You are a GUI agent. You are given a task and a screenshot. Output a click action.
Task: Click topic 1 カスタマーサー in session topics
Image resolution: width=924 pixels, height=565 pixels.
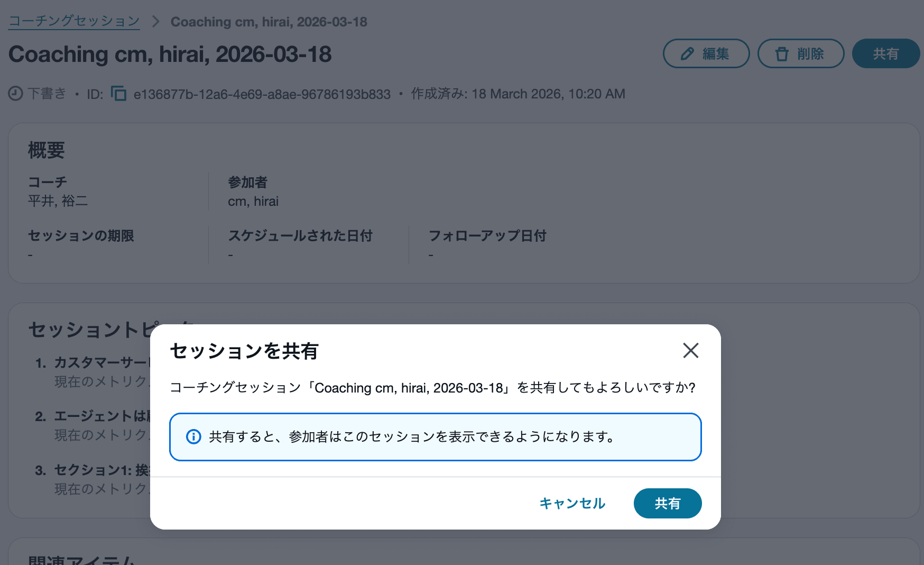(x=100, y=362)
